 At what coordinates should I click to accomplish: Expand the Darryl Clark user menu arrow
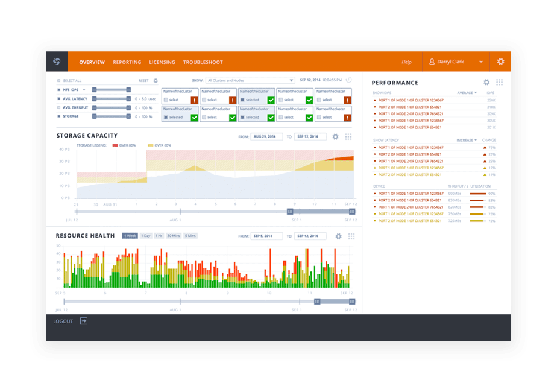481,62
